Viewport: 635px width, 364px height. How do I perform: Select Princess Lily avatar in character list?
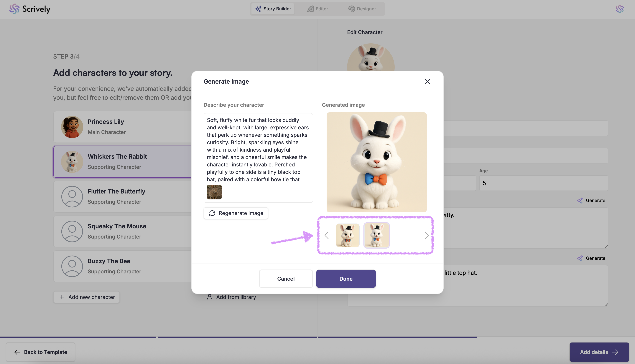coord(72,127)
